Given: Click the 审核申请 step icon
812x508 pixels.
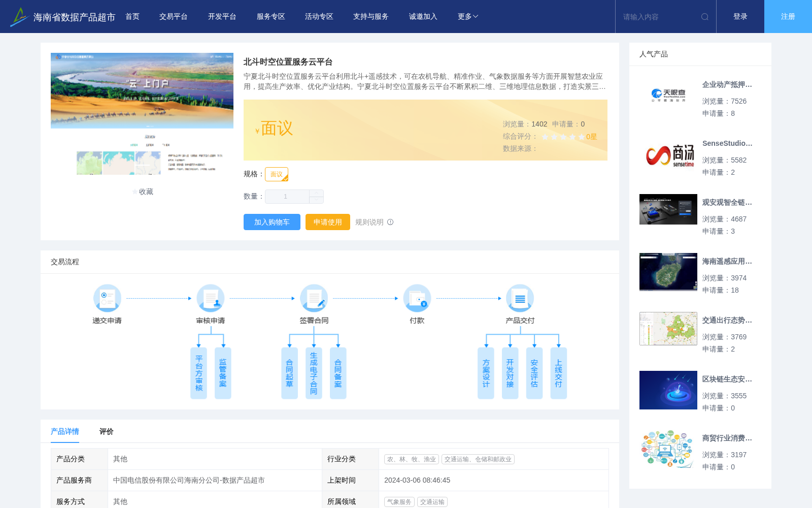Looking at the screenshot, I should click(x=211, y=298).
